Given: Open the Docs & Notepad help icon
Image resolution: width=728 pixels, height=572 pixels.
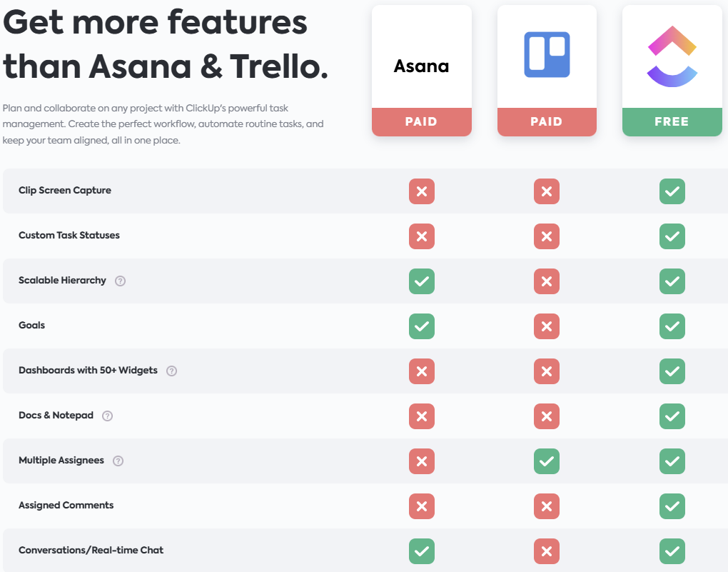Looking at the screenshot, I should (107, 416).
